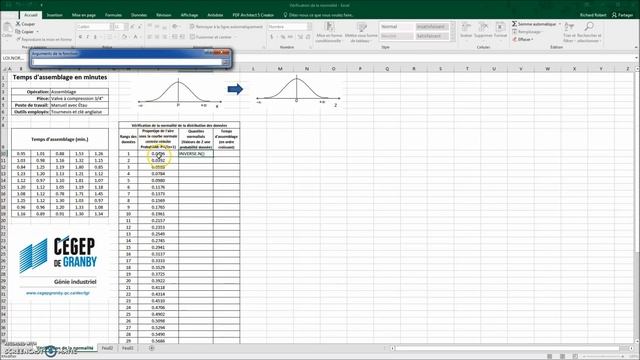Open the Somme automatique dropdown arrow
Screen dimensions: 640x360
[560, 24]
